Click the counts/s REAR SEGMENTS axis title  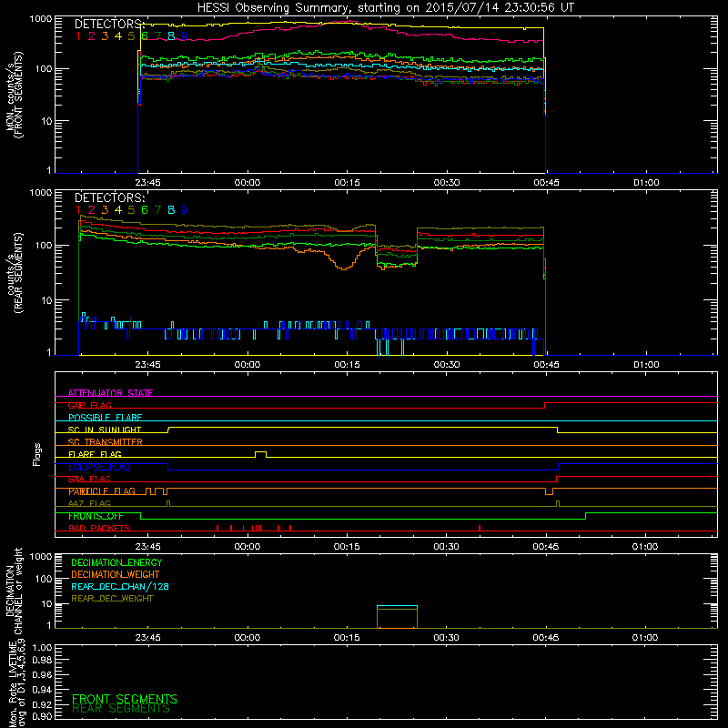[15, 272]
